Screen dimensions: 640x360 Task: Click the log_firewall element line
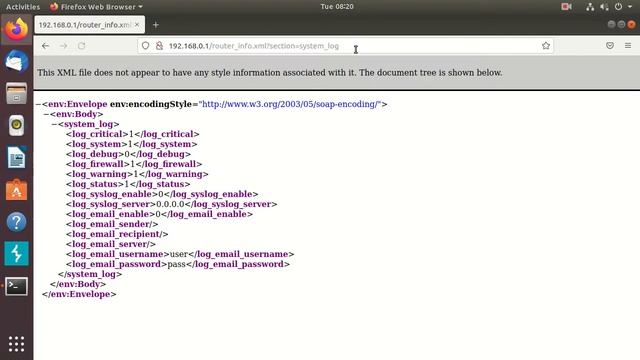pos(134,164)
